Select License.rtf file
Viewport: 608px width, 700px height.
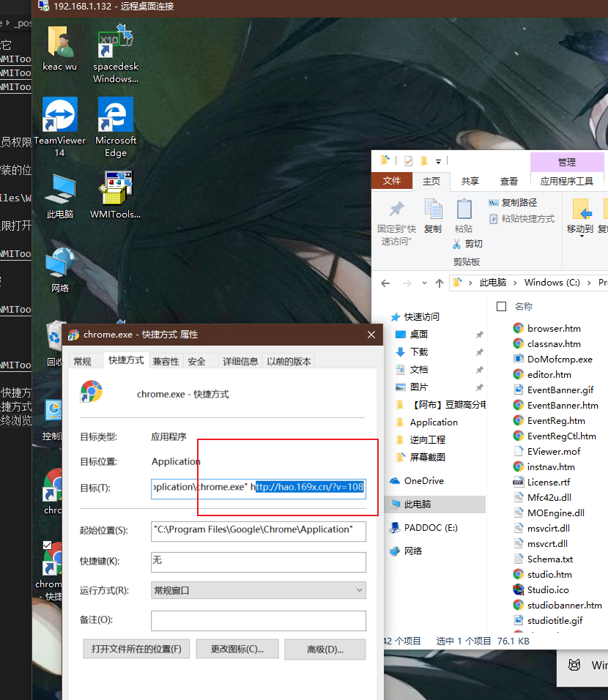[541, 483]
